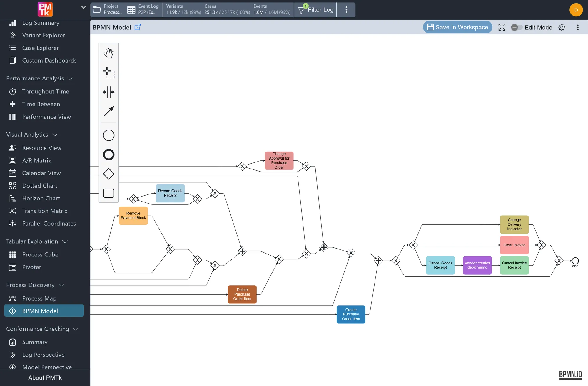Click the Project folder icon
Screen dimensions: 588x386
point(97,10)
